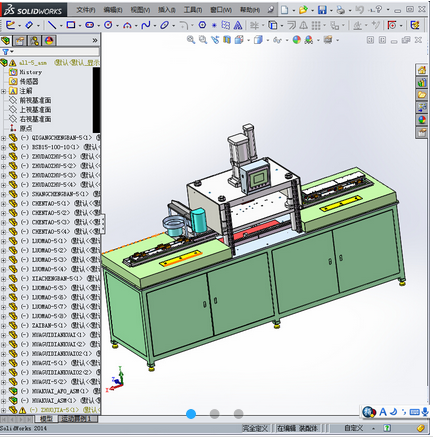Expand the 注解 annotations folder
Viewport: 433px width, 438px height.
[x=4, y=91]
